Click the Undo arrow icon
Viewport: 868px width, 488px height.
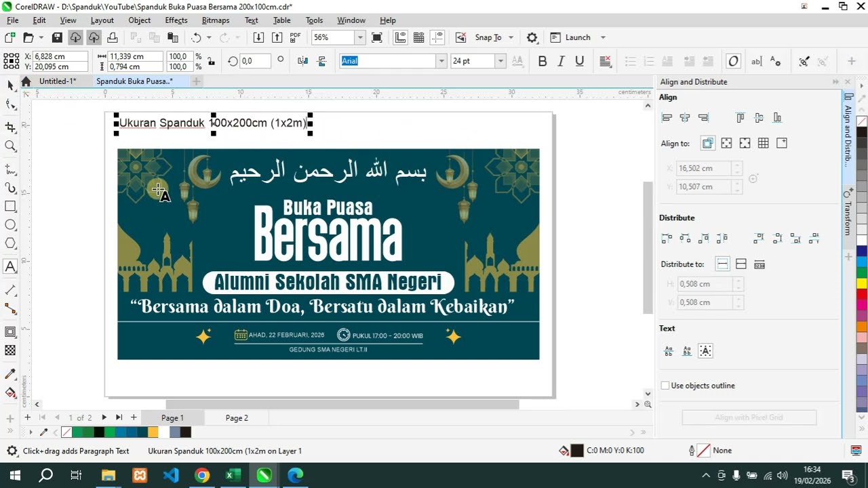click(x=196, y=37)
